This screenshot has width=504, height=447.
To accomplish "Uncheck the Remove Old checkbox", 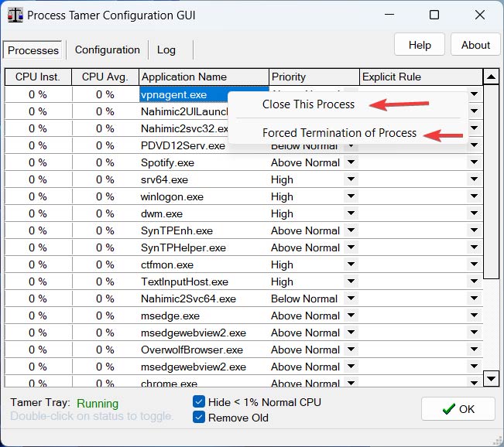I will pos(200,418).
